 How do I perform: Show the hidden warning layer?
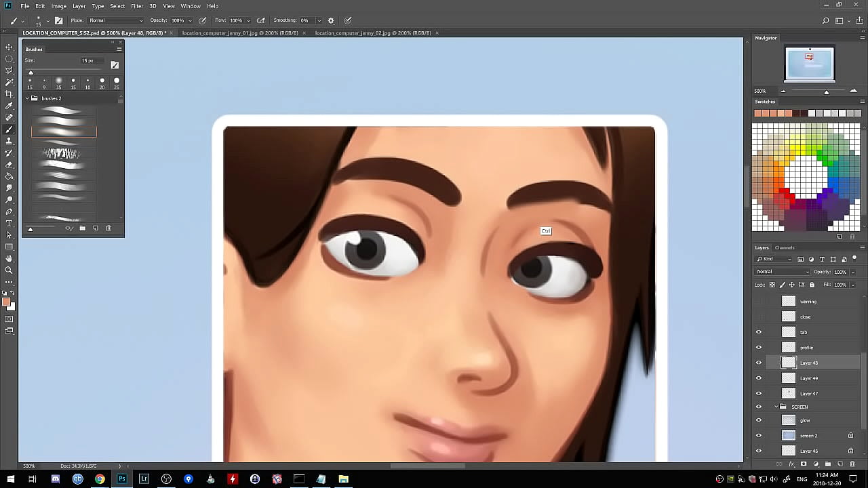pos(759,302)
